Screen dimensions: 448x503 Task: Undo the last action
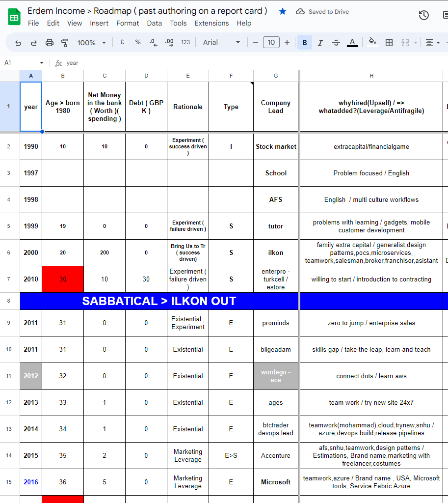point(18,42)
